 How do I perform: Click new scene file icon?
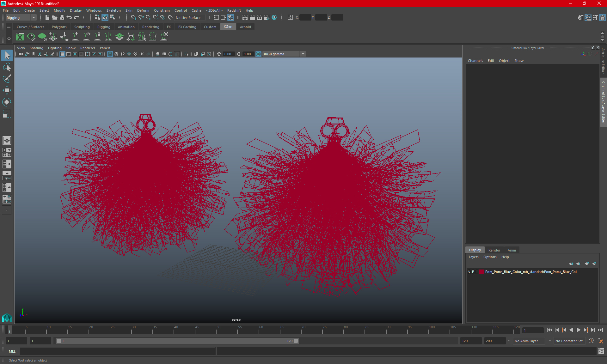click(47, 18)
